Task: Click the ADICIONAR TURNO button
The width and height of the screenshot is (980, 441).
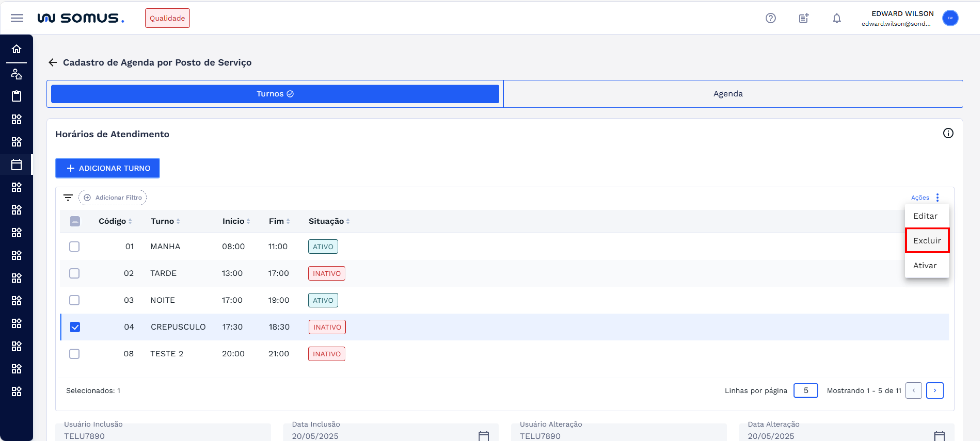Action: click(x=108, y=168)
